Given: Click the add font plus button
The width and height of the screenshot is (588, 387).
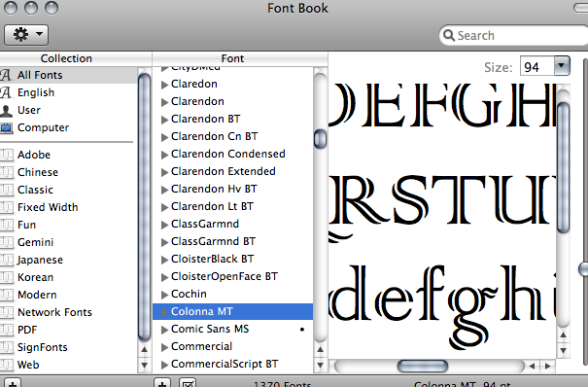Looking at the screenshot, I should [x=162, y=383].
